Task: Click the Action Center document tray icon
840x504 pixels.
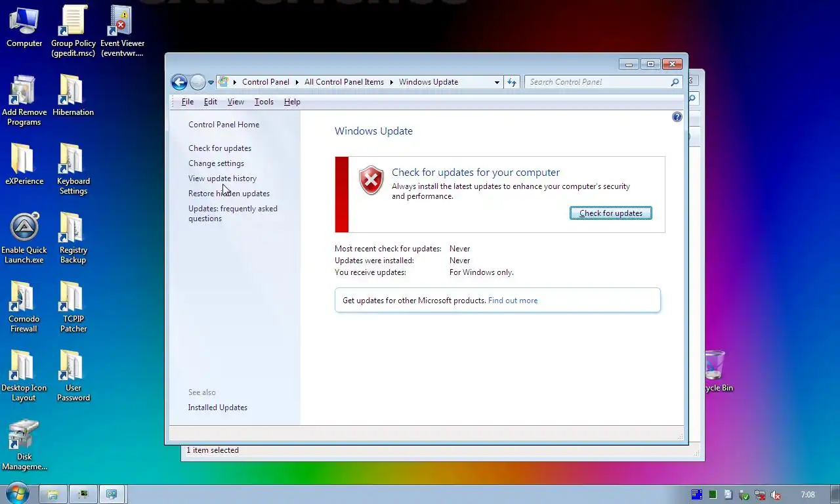Action: pos(728,495)
